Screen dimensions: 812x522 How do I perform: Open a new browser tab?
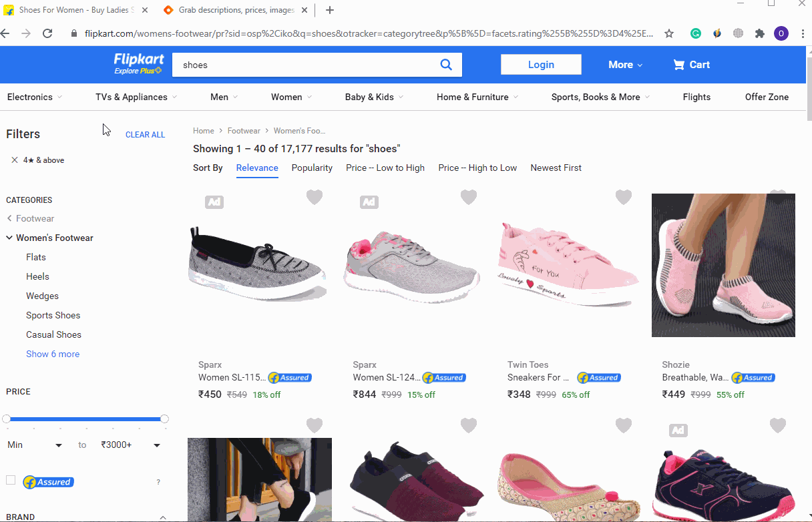click(330, 10)
